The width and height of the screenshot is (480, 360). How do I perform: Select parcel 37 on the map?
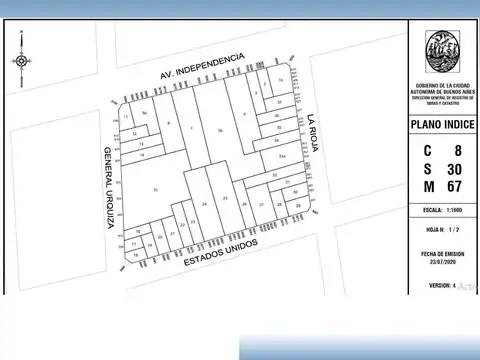point(279,102)
